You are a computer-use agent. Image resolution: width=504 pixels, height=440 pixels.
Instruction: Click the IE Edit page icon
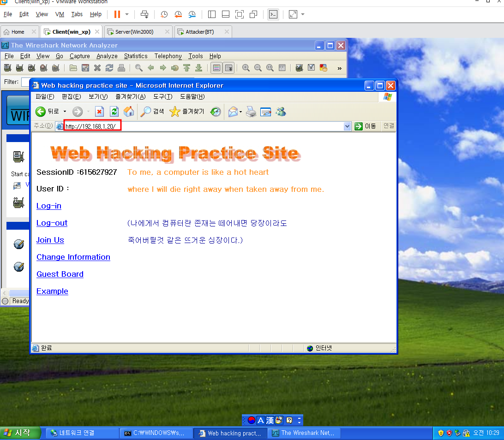pos(265,112)
